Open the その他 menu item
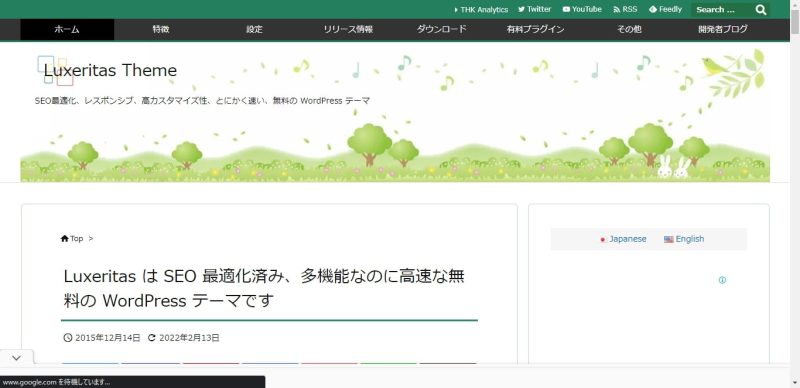This screenshot has width=800, height=388. (629, 30)
